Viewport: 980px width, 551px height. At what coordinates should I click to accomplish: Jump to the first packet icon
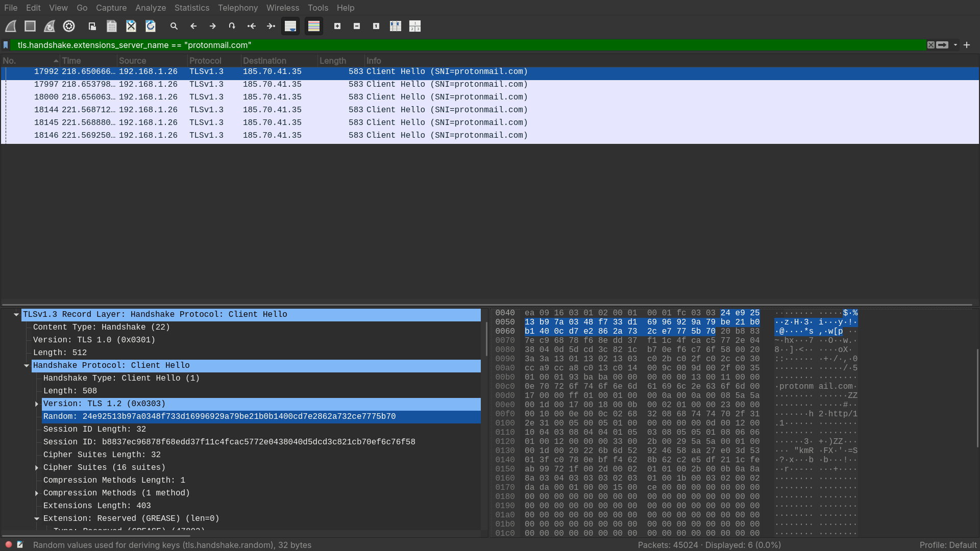pyautogui.click(x=252, y=26)
